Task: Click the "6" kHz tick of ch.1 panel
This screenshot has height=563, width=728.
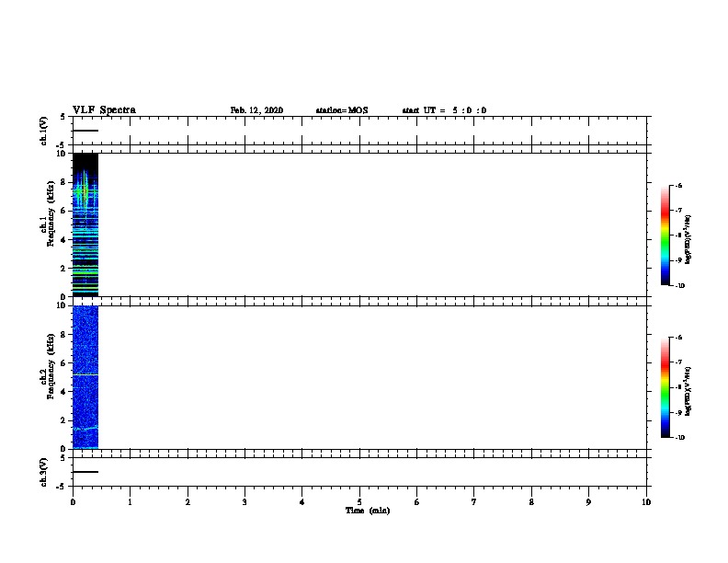Action: pyautogui.click(x=63, y=211)
